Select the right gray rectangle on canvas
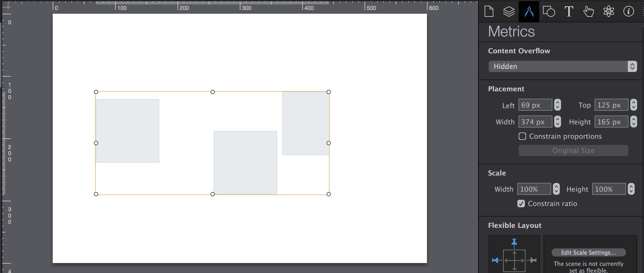This screenshot has height=273, width=644. click(306, 123)
